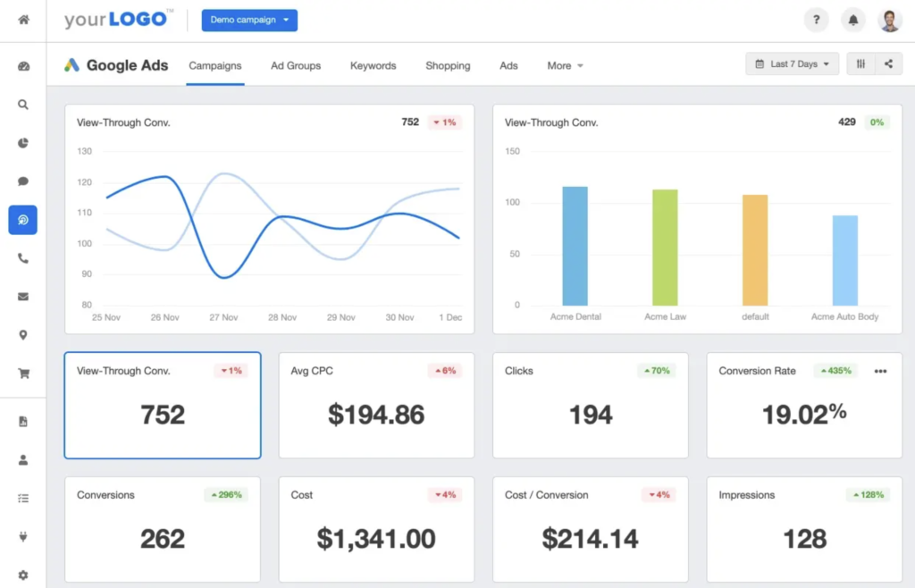
Task: Switch to the Ads tab
Action: (508, 66)
